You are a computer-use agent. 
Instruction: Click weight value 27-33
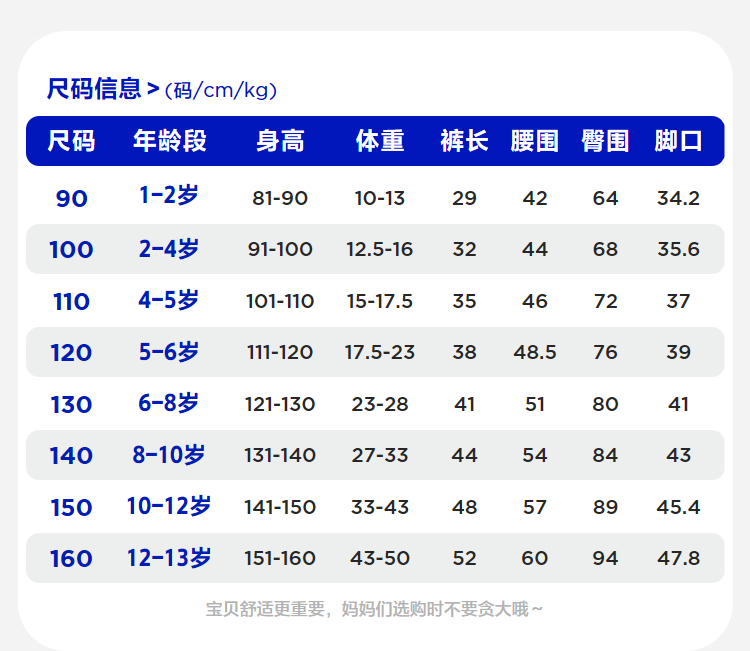point(380,455)
